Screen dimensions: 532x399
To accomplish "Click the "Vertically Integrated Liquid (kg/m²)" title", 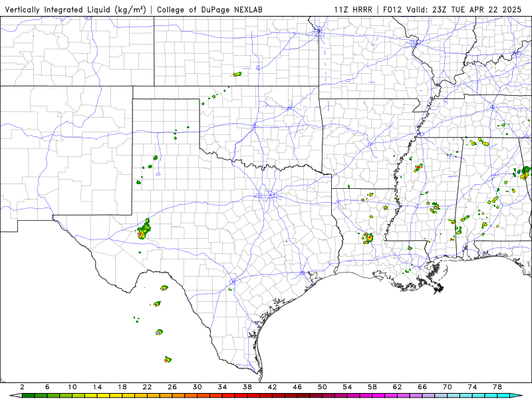I will [x=75, y=10].
